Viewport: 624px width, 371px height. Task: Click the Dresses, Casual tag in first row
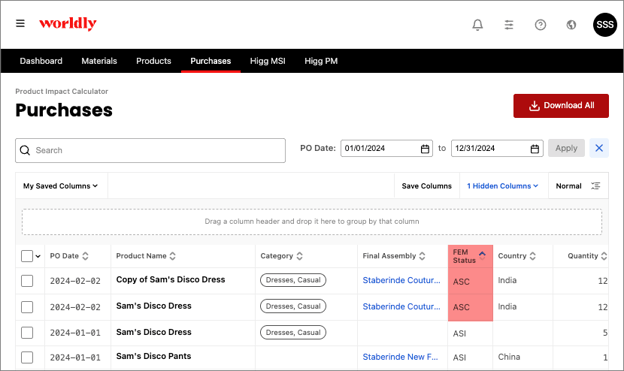(x=293, y=280)
